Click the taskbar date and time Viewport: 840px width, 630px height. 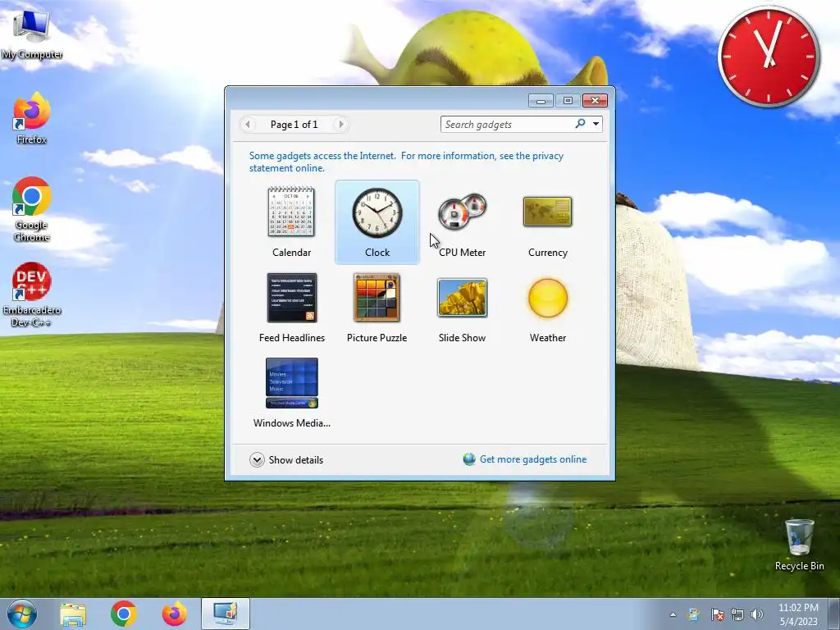(798, 614)
